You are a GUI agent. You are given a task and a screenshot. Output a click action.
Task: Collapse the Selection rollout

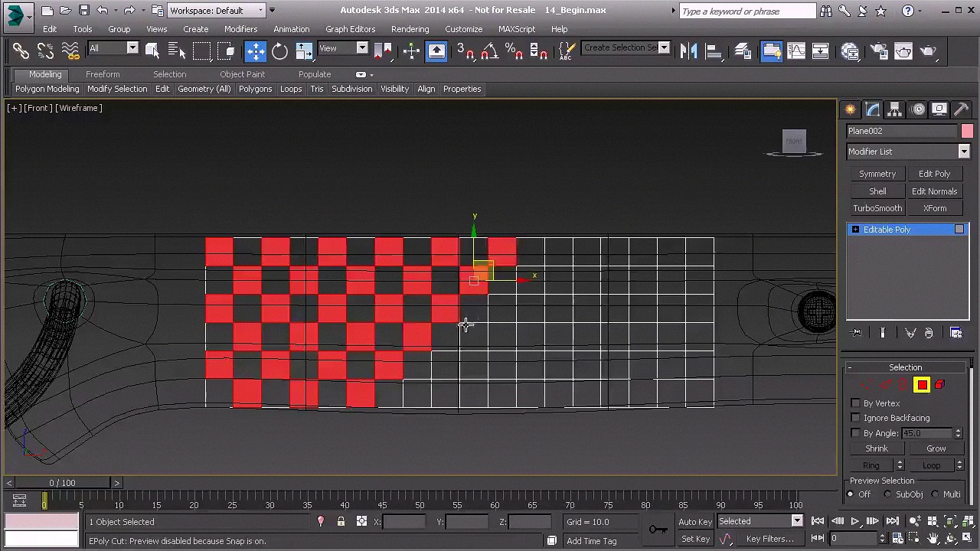click(905, 367)
